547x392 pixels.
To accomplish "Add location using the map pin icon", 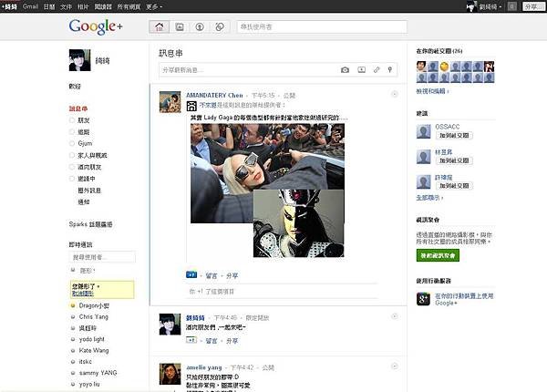I will [390, 70].
